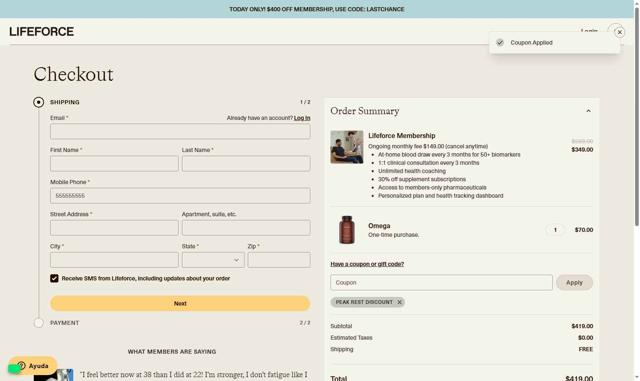640x381 pixels.
Task: Click the page vertical scrollbar
Action: click(636, 118)
